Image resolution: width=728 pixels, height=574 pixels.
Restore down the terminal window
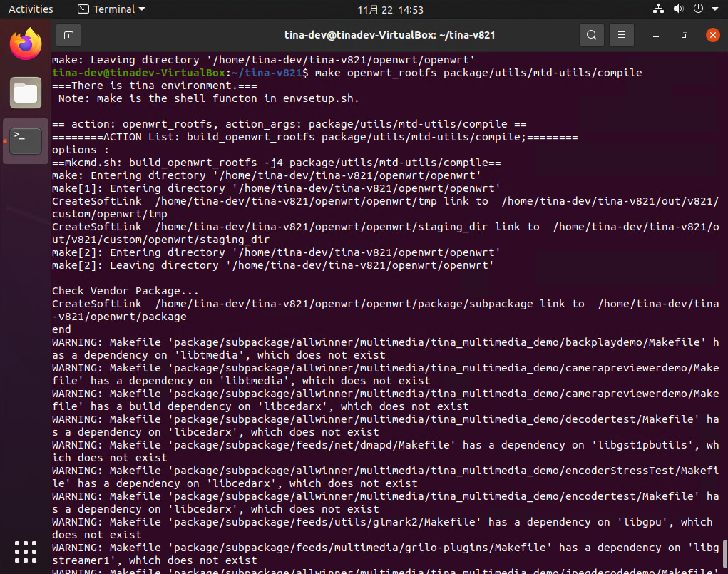pos(684,34)
